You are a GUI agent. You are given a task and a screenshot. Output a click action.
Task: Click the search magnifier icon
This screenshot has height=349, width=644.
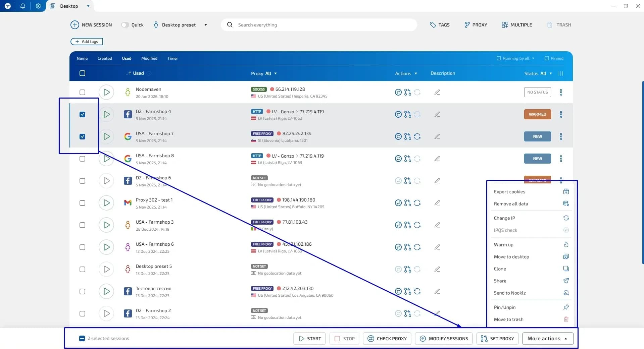(x=230, y=24)
